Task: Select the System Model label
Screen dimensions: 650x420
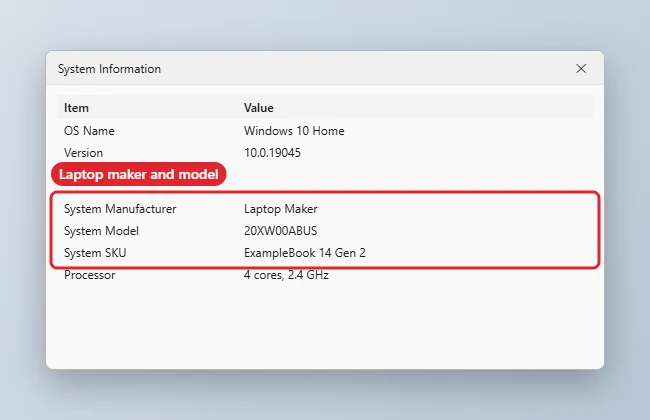Action: pyautogui.click(x=101, y=231)
